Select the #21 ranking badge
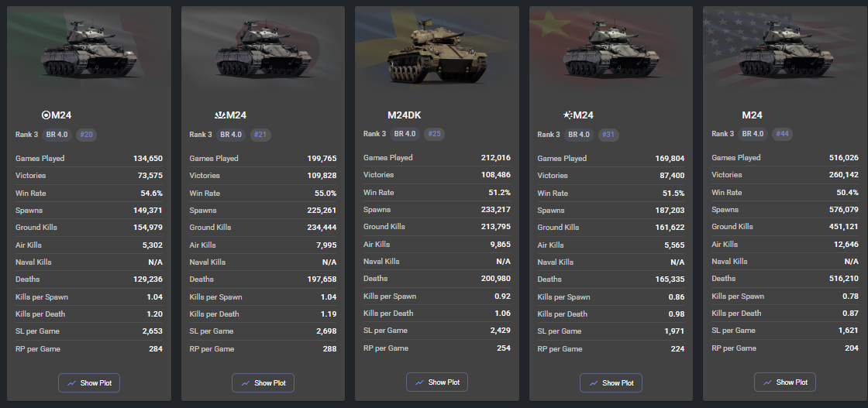868x408 pixels. [x=260, y=135]
